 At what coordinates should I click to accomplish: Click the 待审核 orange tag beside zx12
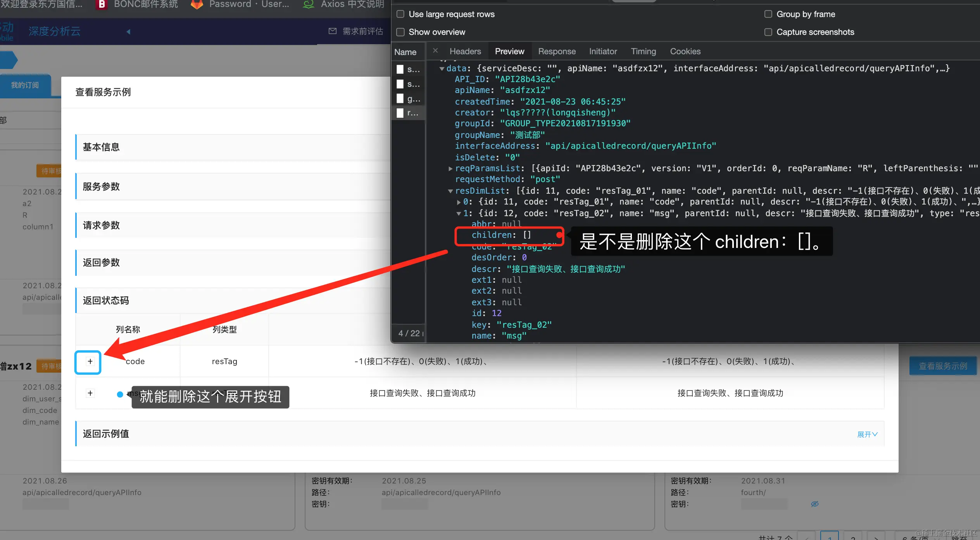(49, 366)
